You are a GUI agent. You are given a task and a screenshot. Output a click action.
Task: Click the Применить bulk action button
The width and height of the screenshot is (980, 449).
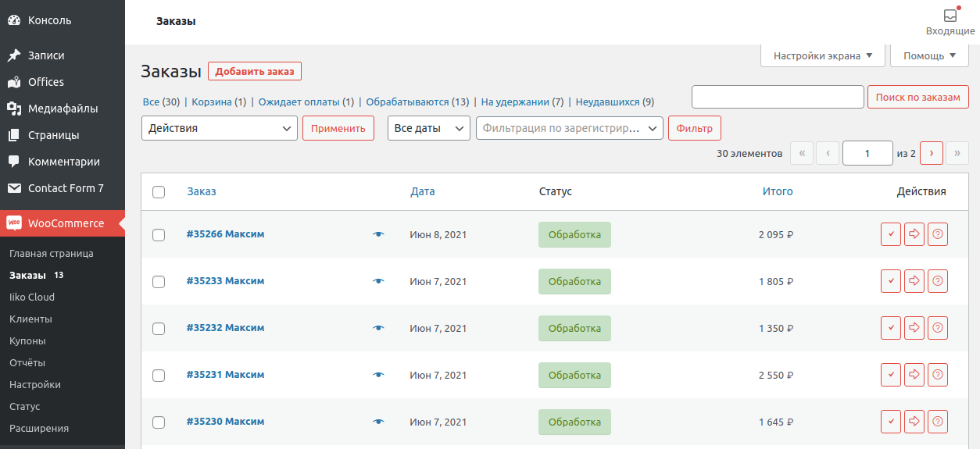[338, 128]
